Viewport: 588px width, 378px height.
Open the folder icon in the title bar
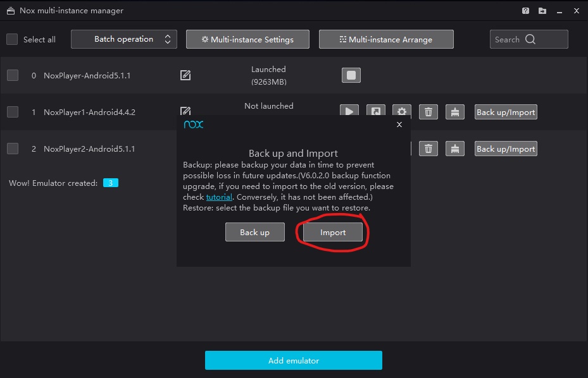(x=542, y=11)
